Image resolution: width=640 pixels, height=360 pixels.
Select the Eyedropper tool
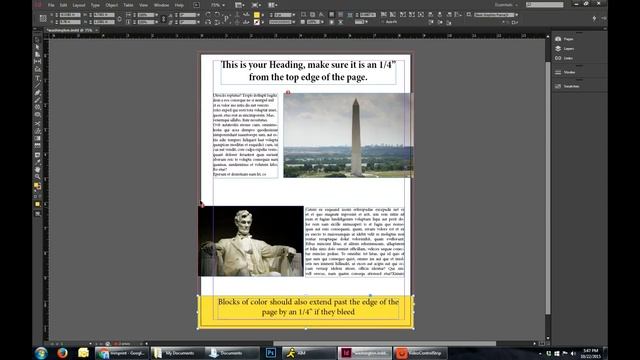(x=38, y=162)
